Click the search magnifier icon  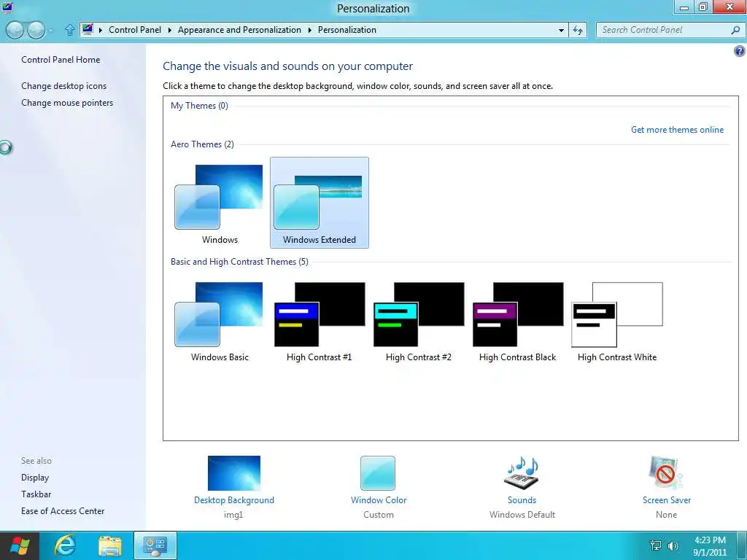pos(735,30)
